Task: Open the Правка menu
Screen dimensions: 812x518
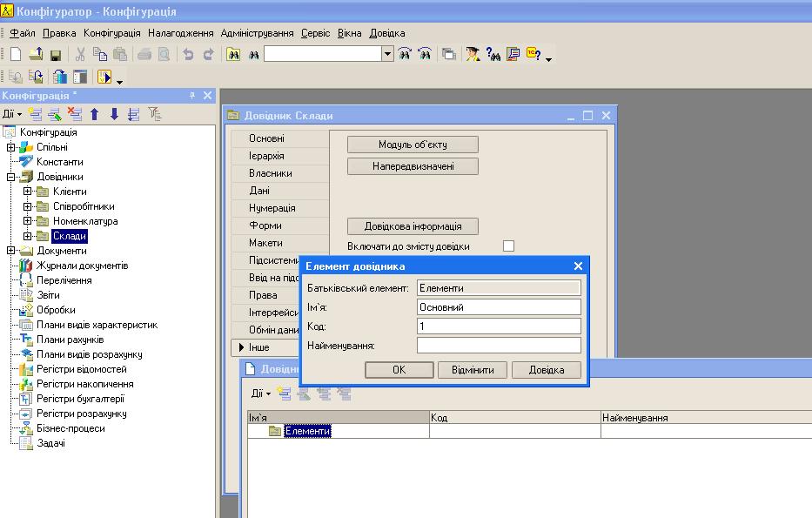Action: (59, 33)
